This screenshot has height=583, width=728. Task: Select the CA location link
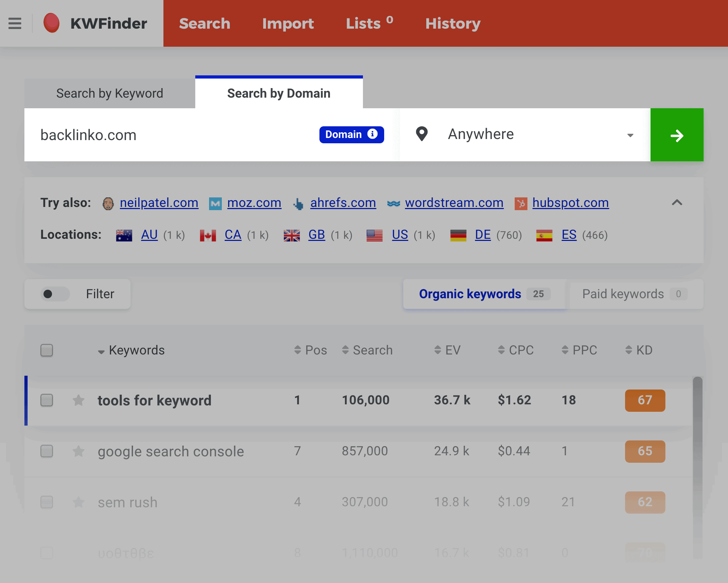(233, 235)
